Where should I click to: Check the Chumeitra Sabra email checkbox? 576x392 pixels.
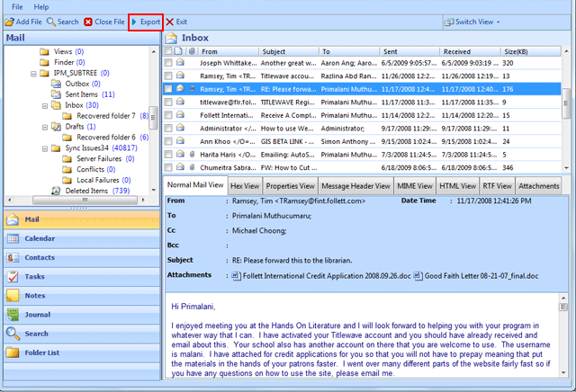(x=168, y=168)
